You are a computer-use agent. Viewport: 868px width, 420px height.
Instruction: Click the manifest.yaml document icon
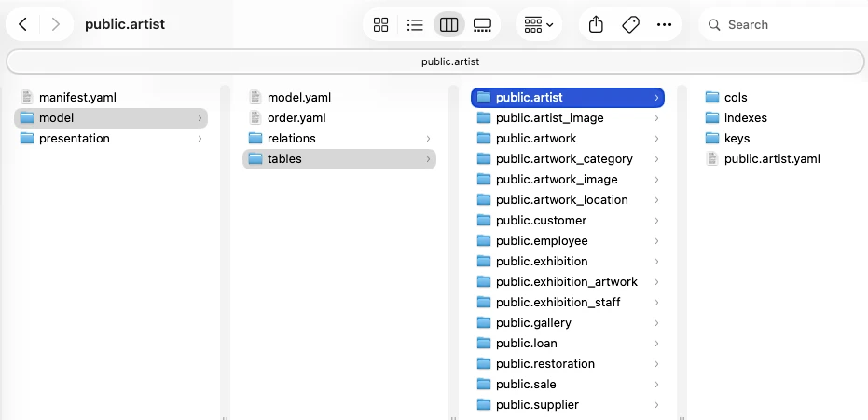pyautogui.click(x=26, y=97)
